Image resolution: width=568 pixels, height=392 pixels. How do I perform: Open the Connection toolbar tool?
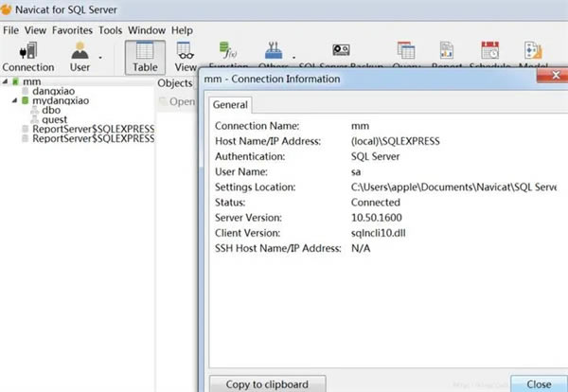tap(28, 57)
